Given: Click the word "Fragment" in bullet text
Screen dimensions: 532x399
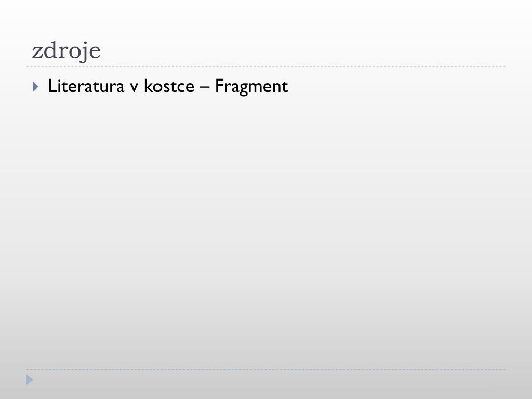Looking at the screenshot, I should tap(251, 87).
